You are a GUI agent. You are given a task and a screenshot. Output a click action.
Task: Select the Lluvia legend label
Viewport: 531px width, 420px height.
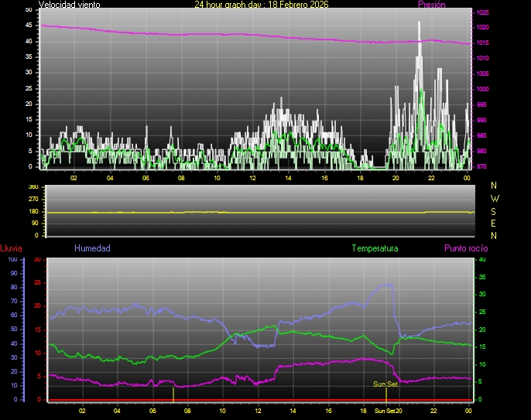click(x=11, y=248)
